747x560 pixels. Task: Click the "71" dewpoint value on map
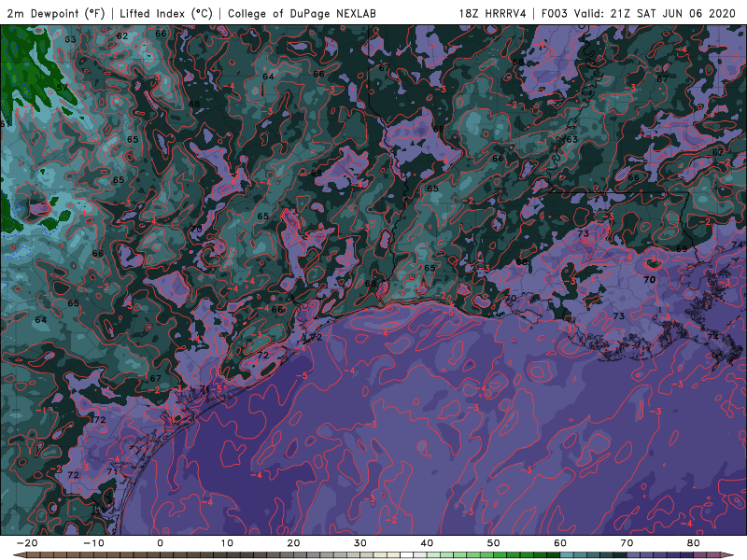pyautogui.click(x=112, y=471)
